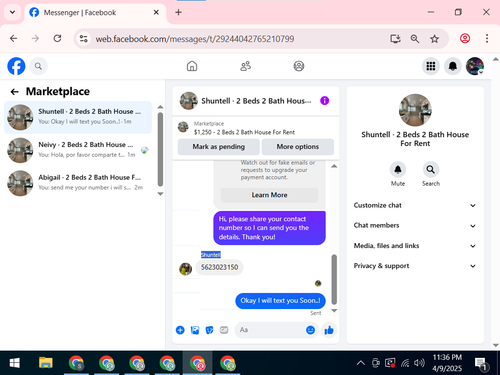Open the profile/groups circle icon in navigation
This screenshot has width=500, height=375.
[x=299, y=66]
